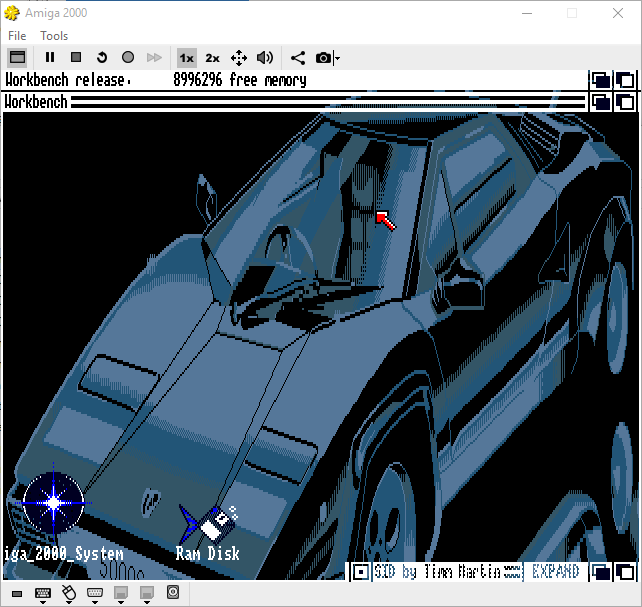Expand the camera button dropdown arrow

click(x=337, y=58)
